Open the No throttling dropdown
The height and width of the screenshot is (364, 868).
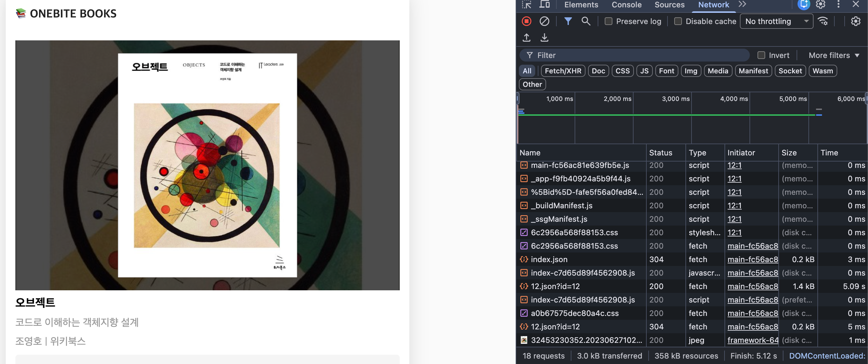776,21
